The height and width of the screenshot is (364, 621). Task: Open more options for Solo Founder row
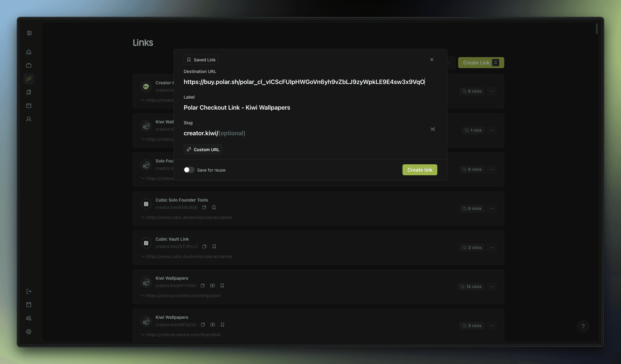(x=492, y=169)
